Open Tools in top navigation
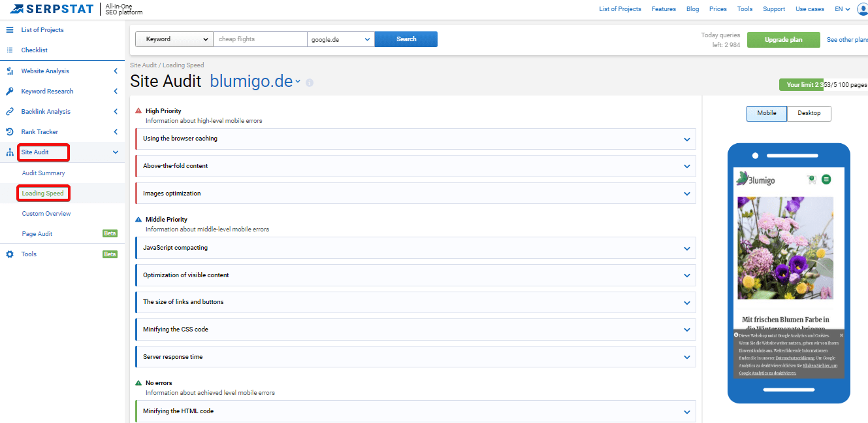This screenshot has width=868, height=423. [745, 9]
